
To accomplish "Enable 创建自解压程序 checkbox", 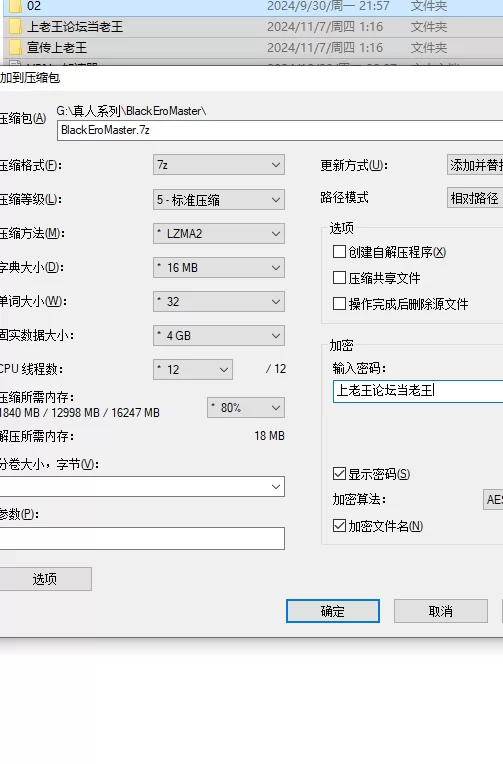I will (339, 252).
